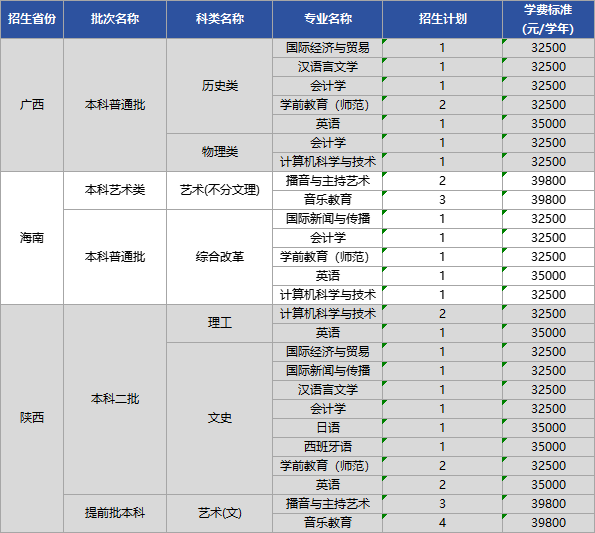Select the 历史类 category cell
This screenshot has height=533, width=595.
[x=219, y=86]
